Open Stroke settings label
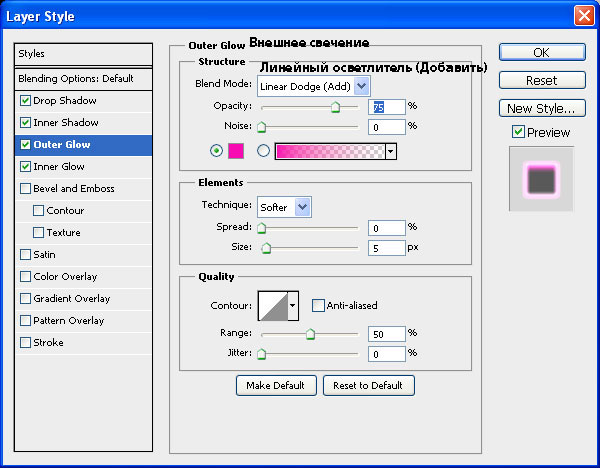 [x=48, y=342]
